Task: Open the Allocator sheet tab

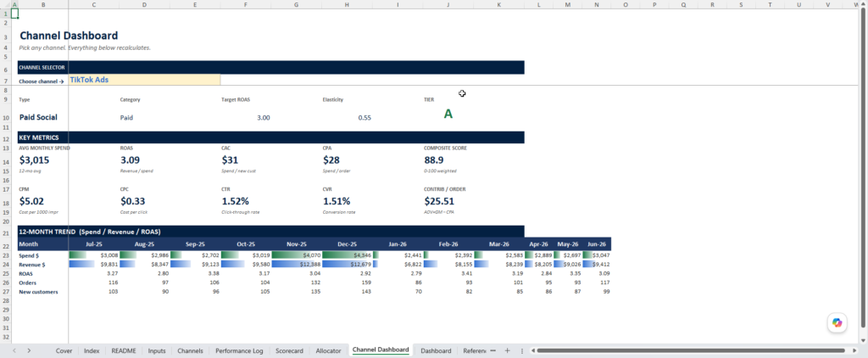Action: [328, 351]
